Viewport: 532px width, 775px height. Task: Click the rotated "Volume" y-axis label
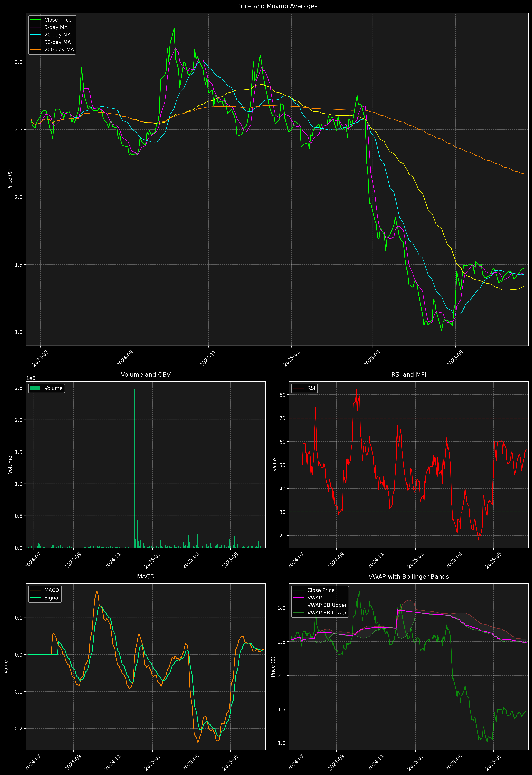click(x=10, y=464)
